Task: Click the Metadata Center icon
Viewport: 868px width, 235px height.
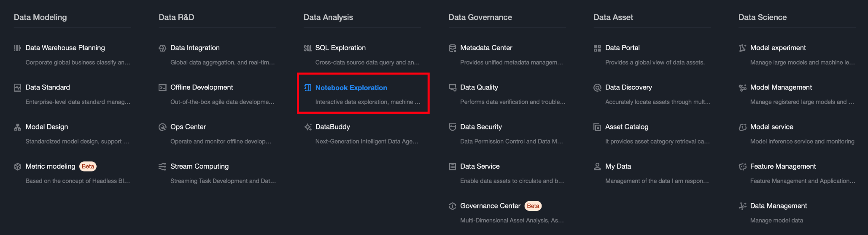Action: 453,48
